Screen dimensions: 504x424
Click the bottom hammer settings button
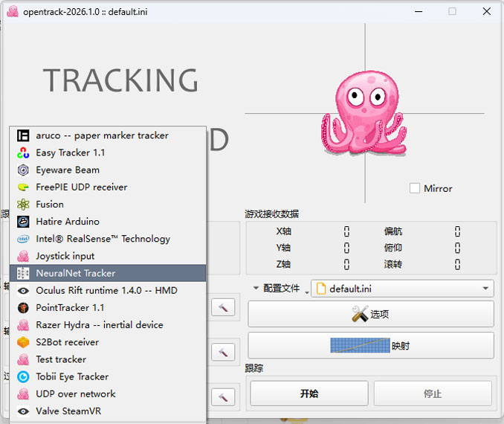(223, 396)
